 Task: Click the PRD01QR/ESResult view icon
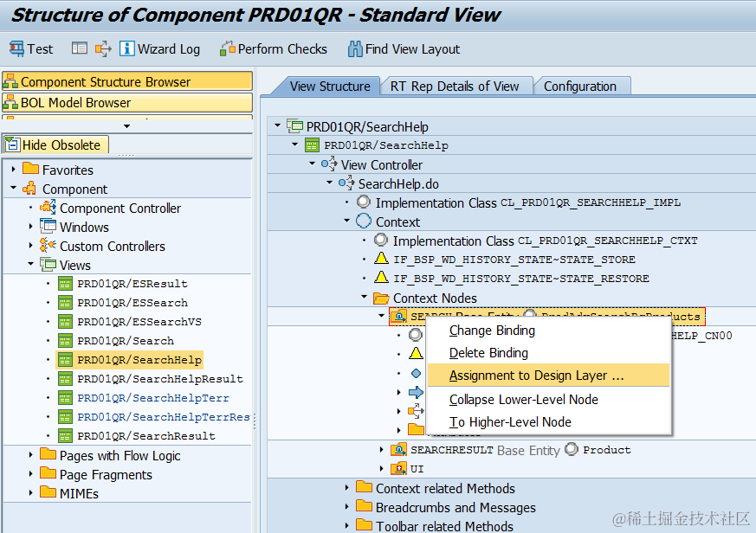point(65,284)
